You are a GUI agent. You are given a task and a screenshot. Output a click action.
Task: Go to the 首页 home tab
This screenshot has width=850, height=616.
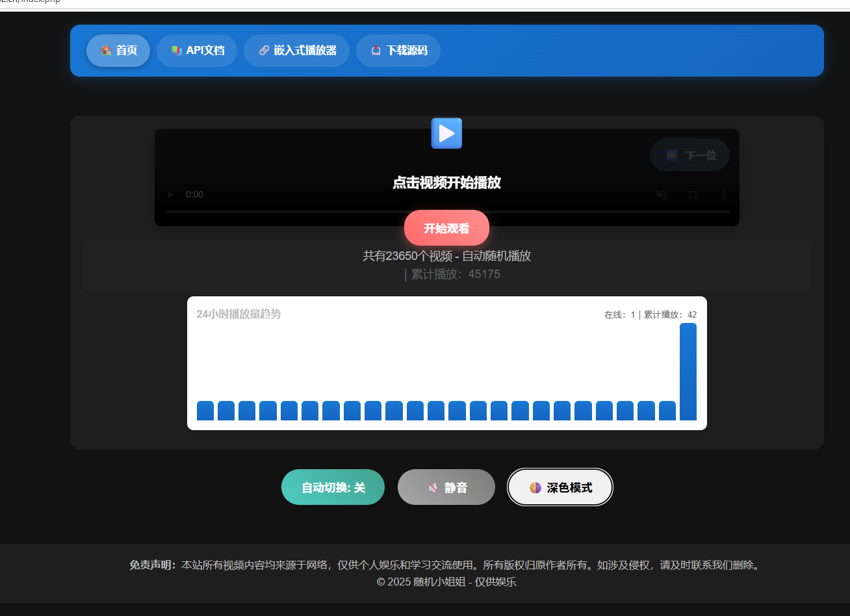[118, 51]
